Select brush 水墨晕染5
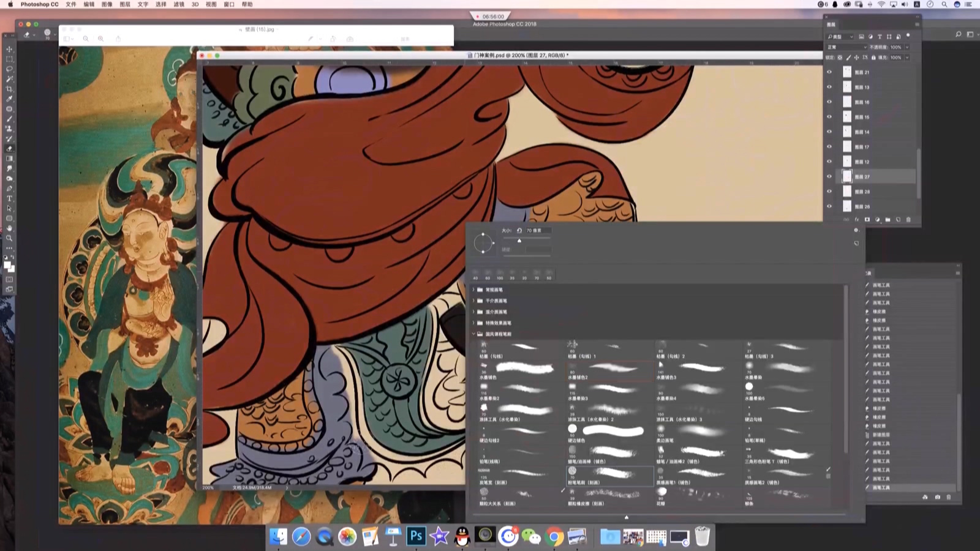Image resolution: width=980 pixels, height=551 pixels. (786, 391)
